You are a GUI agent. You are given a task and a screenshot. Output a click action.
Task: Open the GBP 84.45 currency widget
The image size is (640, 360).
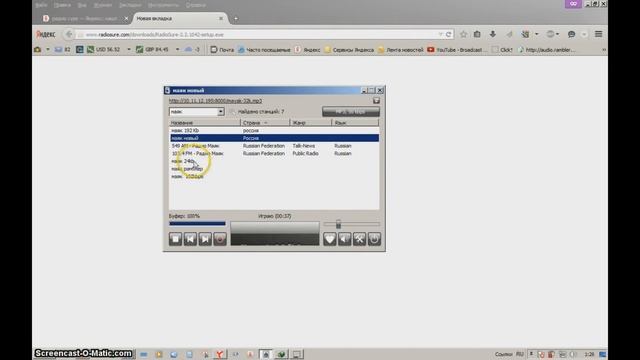(152, 49)
